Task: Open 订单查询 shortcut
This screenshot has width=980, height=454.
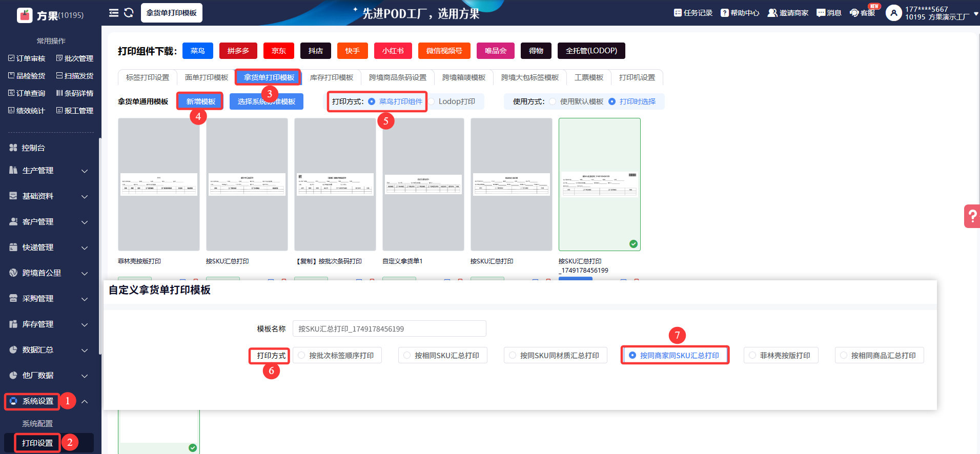Action: tap(27, 93)
